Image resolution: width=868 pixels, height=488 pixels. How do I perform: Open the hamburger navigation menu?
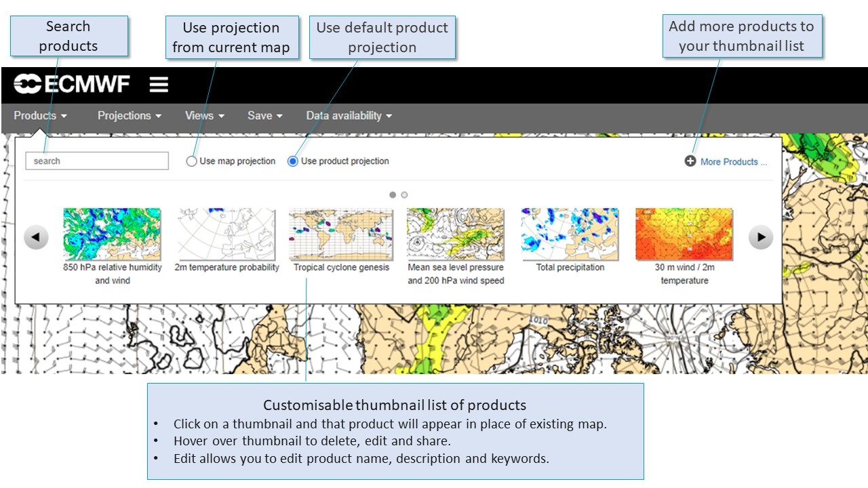158,84
